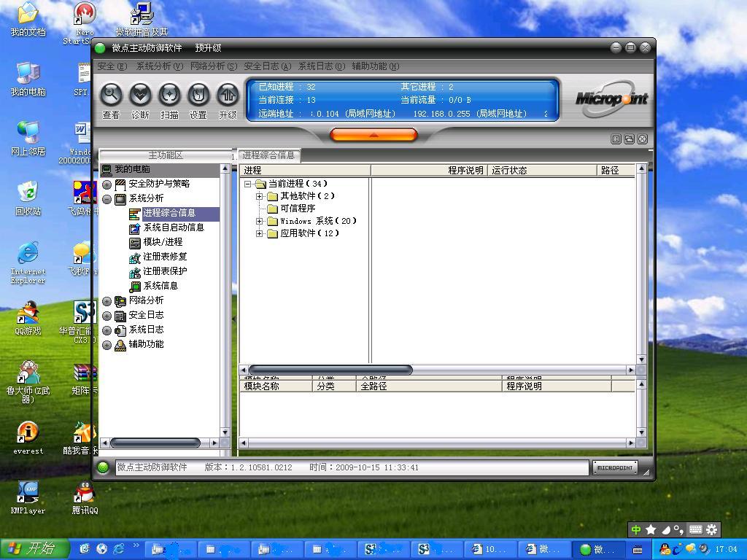Click the sidebar horizontal scrollbar thumb
The width and height of the screenshot is (747, 560).
[x=155, y=443]
